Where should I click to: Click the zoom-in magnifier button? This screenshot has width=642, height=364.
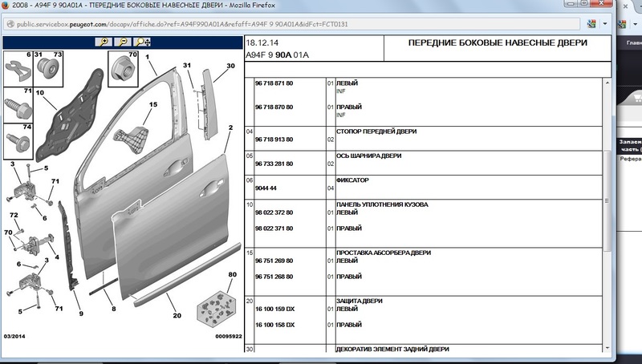tap(104, 42)
